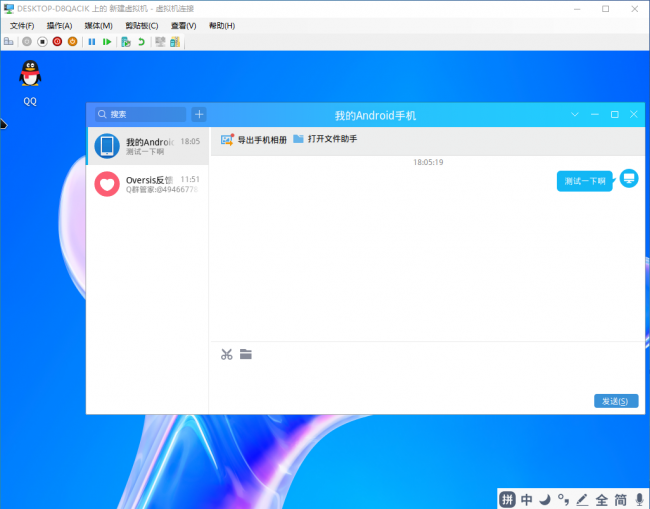Click 导出手机相册 button
650x509 pixels.
(253, 140)
